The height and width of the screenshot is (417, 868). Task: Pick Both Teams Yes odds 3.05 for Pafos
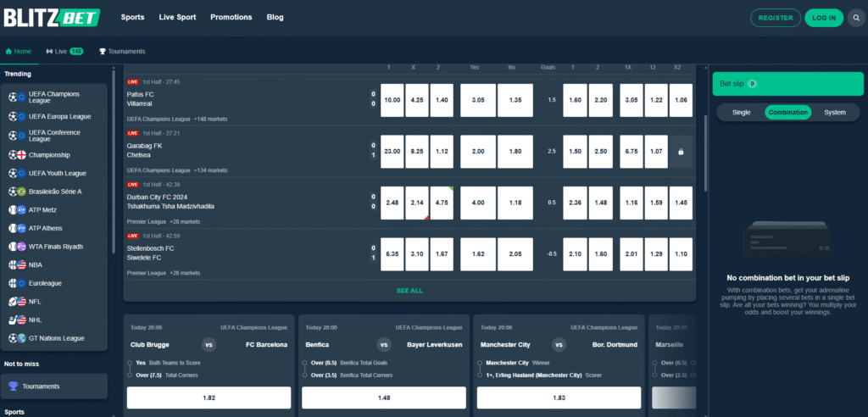coord(478,100)
